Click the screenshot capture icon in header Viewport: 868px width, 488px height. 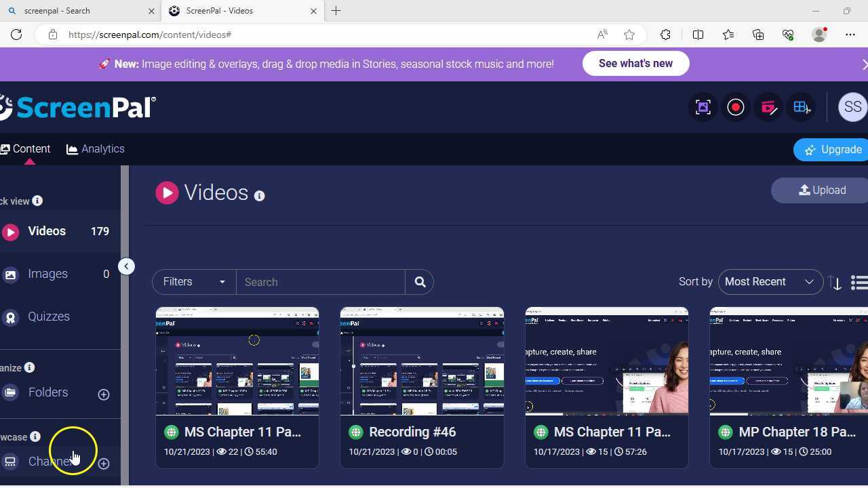tap(703, 107)
